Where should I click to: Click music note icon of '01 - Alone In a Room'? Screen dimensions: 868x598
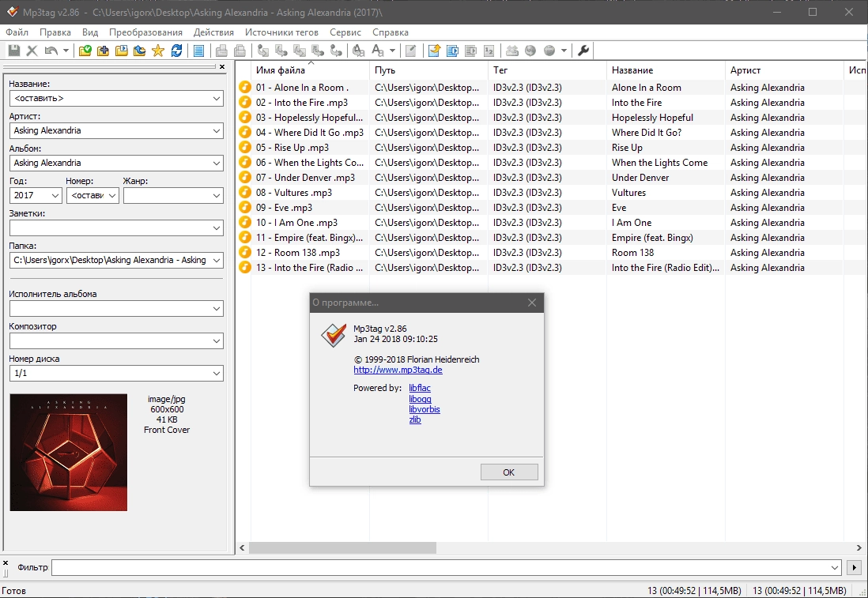(x=245, y=88)
